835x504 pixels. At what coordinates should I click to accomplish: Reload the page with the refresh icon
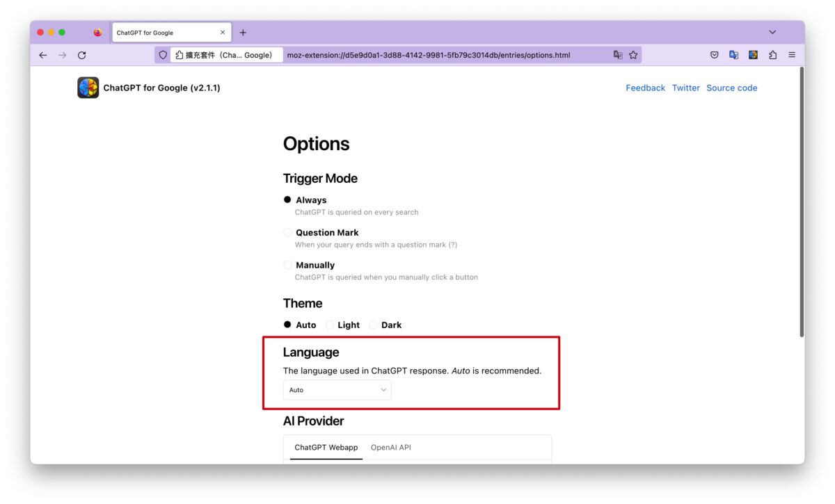tap(82, 55)
